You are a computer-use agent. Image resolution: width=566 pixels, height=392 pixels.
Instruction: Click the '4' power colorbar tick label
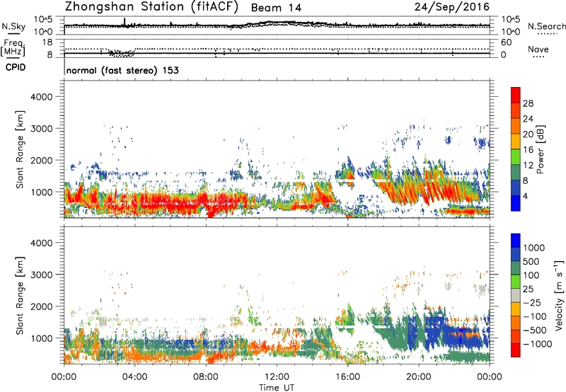point(525,196)
